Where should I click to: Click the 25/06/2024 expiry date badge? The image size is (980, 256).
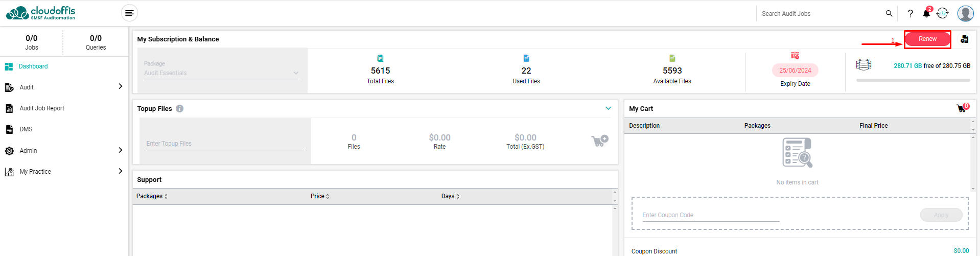(x=795, y=71)
